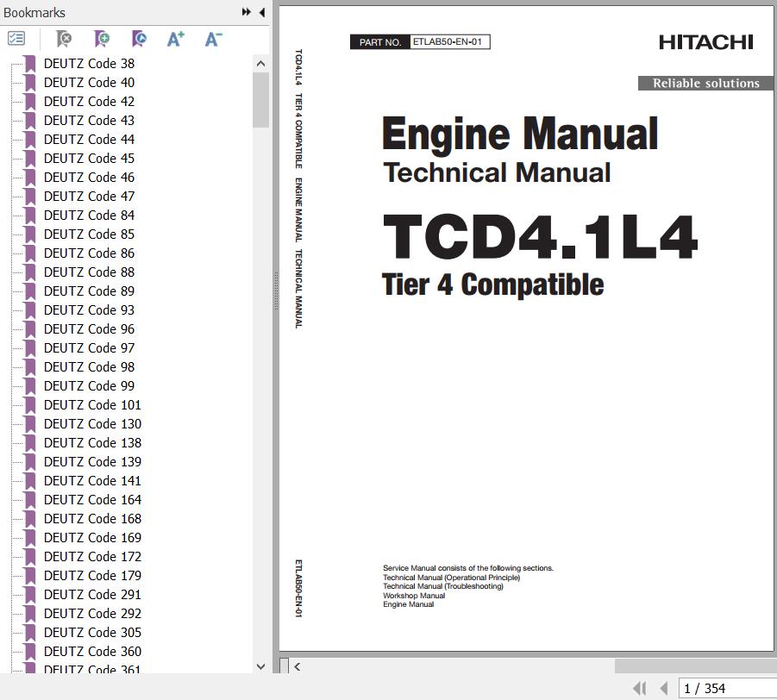Click the HITACHI logo on the page
The image size is (777, 700).
pos(706,42)
